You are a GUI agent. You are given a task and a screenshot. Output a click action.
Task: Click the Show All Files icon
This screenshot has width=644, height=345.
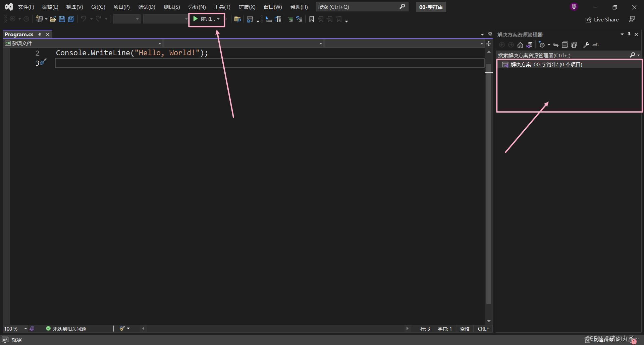click(x=574, y=45)
